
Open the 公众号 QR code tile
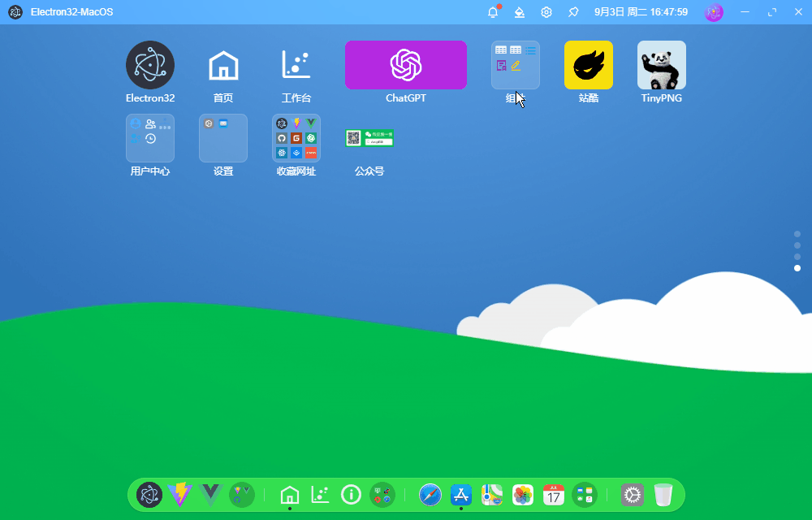(369, 138)
